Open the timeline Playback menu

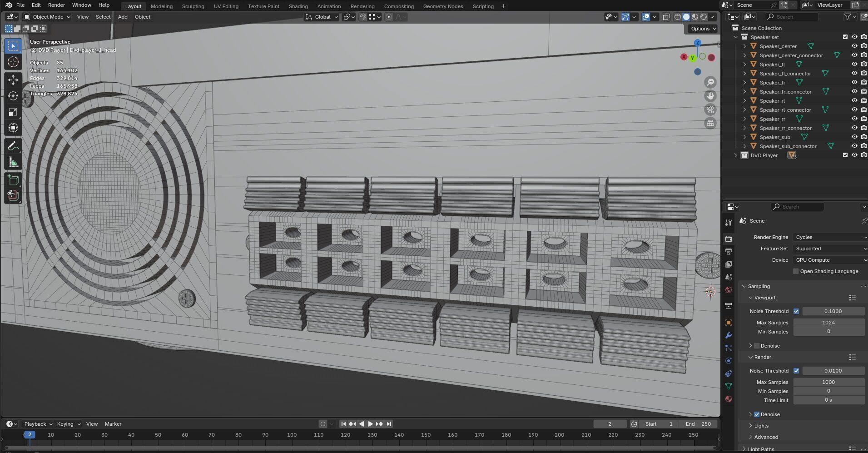click(38, 424)
